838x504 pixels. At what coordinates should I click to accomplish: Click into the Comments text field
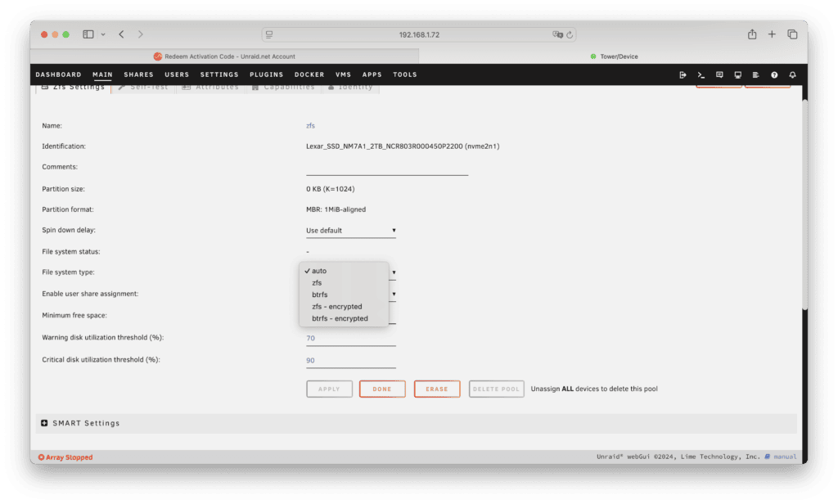(386, 168)
